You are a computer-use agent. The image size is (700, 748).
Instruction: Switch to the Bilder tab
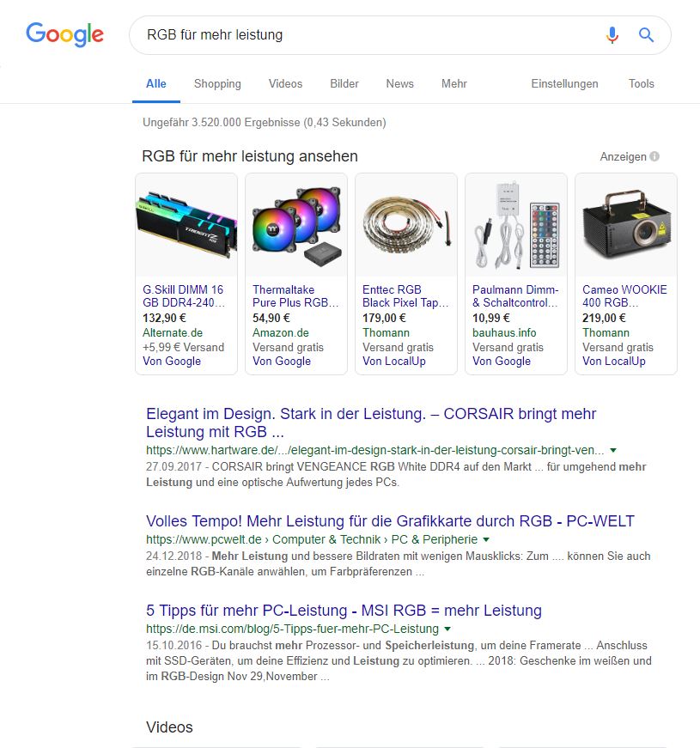[344, 84]
